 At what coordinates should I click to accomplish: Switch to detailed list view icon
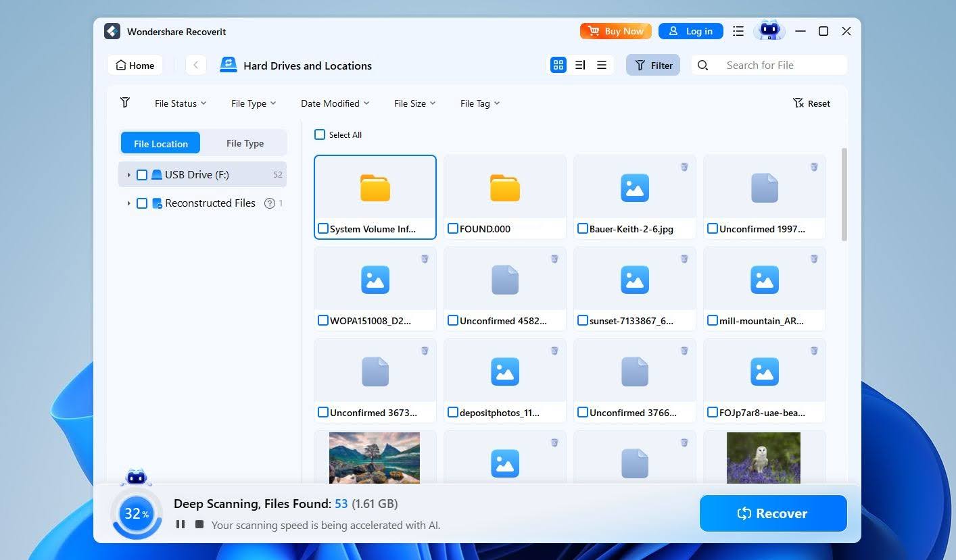(x=580, y=65)
